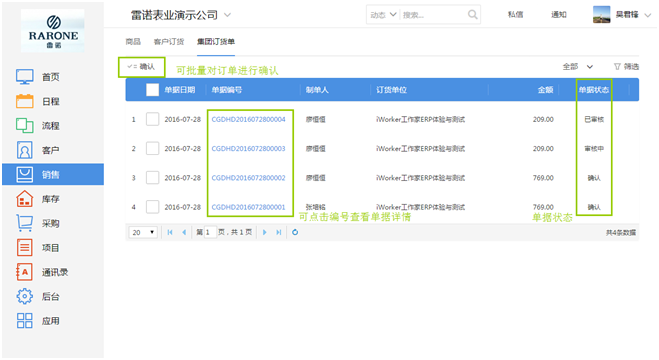
Task: Click the search magnifier icon
Action: (x=472, y=15)
